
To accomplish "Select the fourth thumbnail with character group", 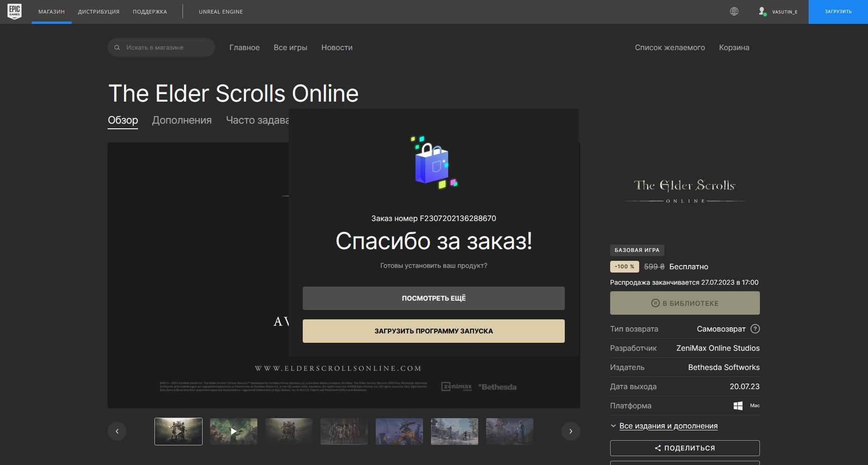I will tap(344, 431).
